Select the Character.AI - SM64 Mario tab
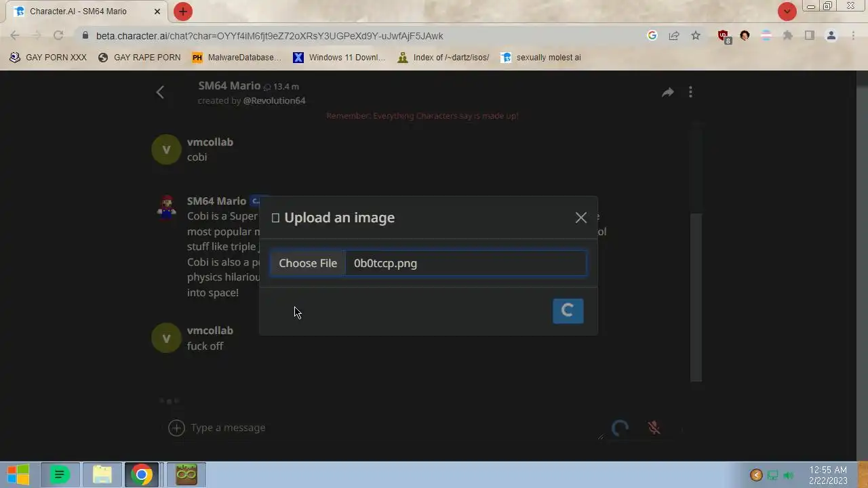The width and height of the screenshot is (868, 488). click(x=88, y=12)
